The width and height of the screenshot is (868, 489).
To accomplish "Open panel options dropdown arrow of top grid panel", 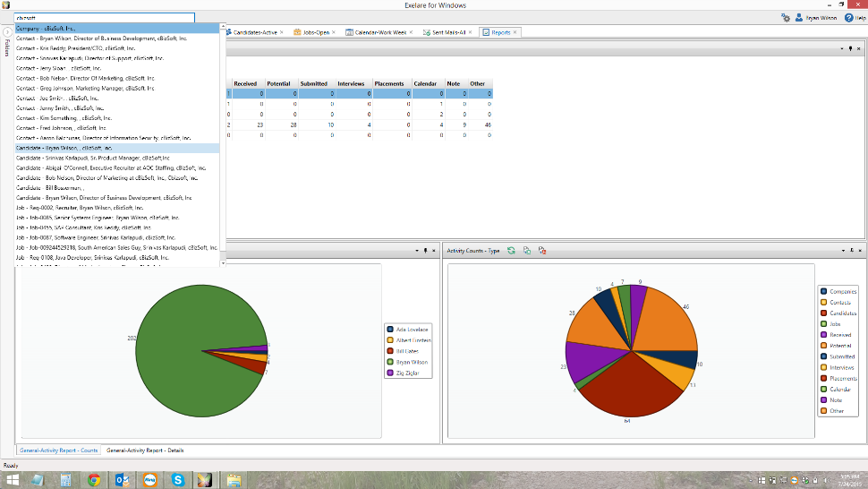I will pyautogui.click(x=842, y=48).
